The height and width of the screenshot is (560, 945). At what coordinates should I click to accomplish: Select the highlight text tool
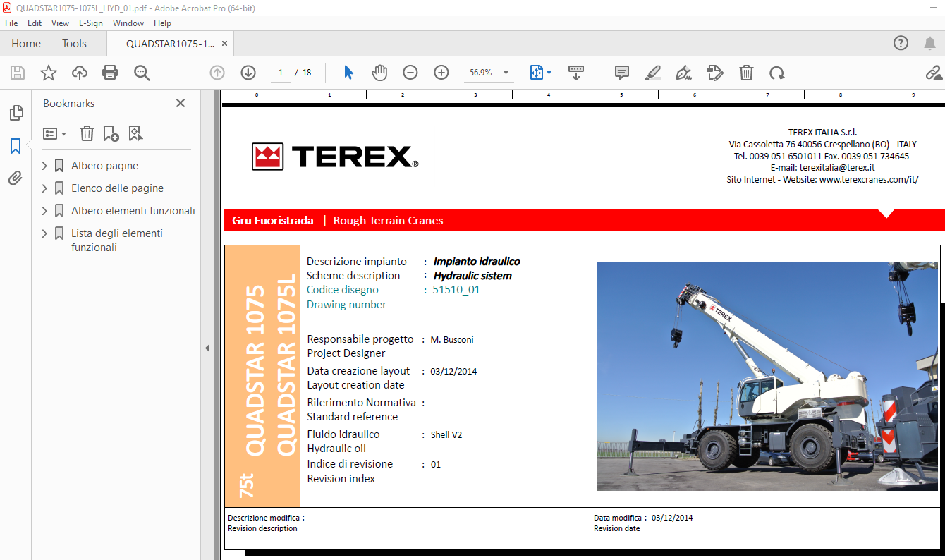[652, 73]
